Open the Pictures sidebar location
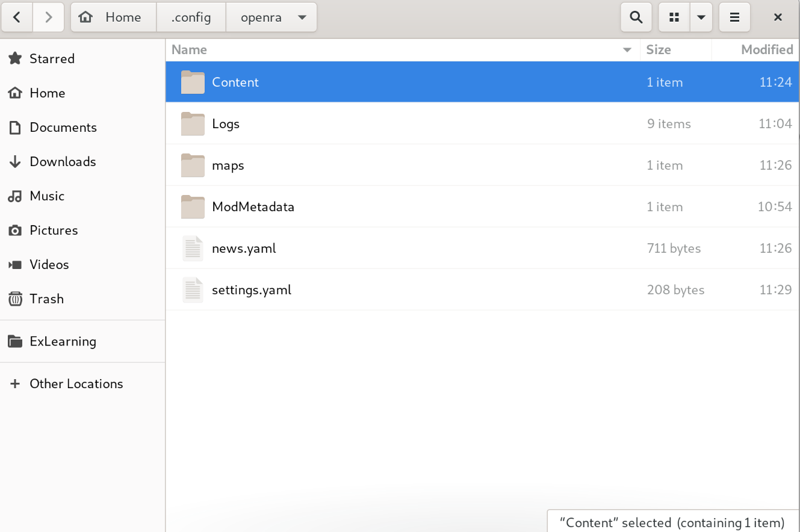The height and width of the screenshot is (532, 800). click(54, 230)
